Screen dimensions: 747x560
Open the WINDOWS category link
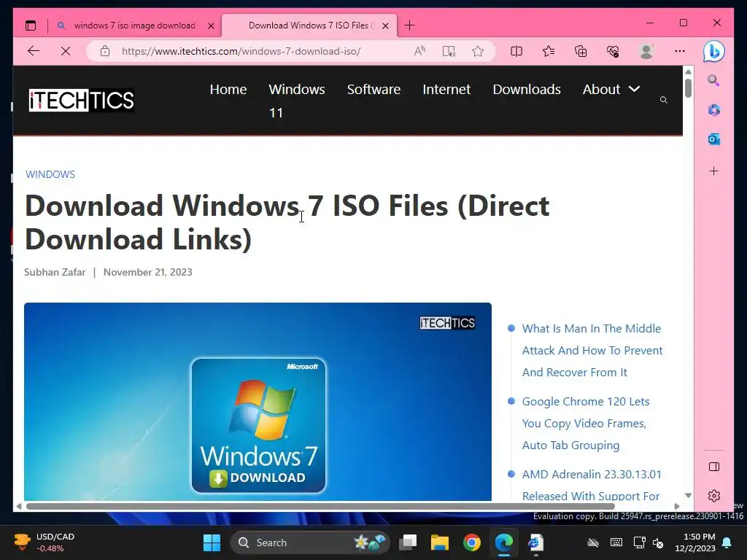pos(50,174)
